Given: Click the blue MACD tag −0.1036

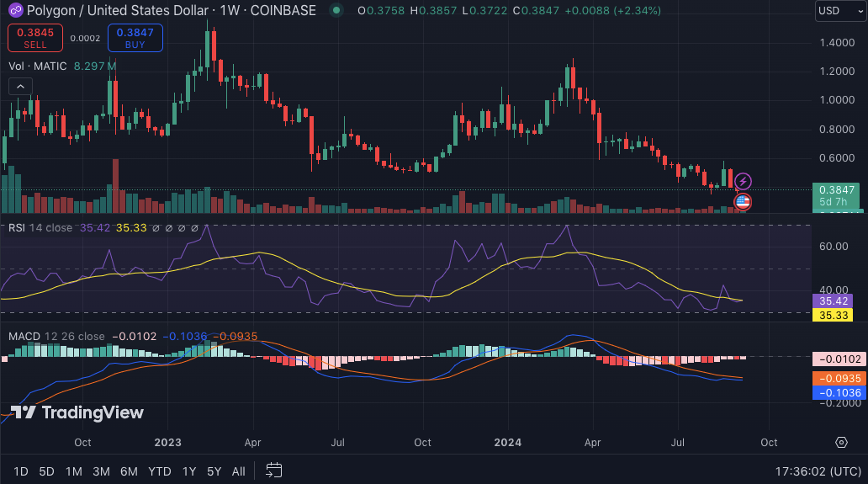Looking at the screenshot, I should coord(839,392).
